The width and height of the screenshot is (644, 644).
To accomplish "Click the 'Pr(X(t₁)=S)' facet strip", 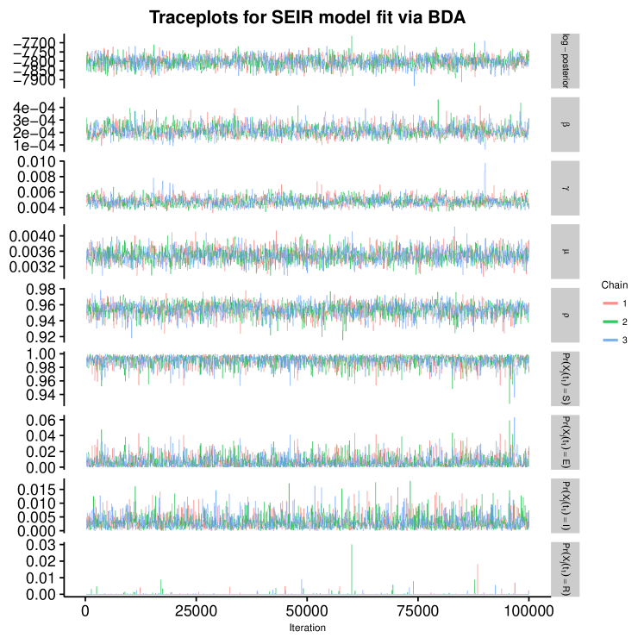I will [x=566, y=378].
